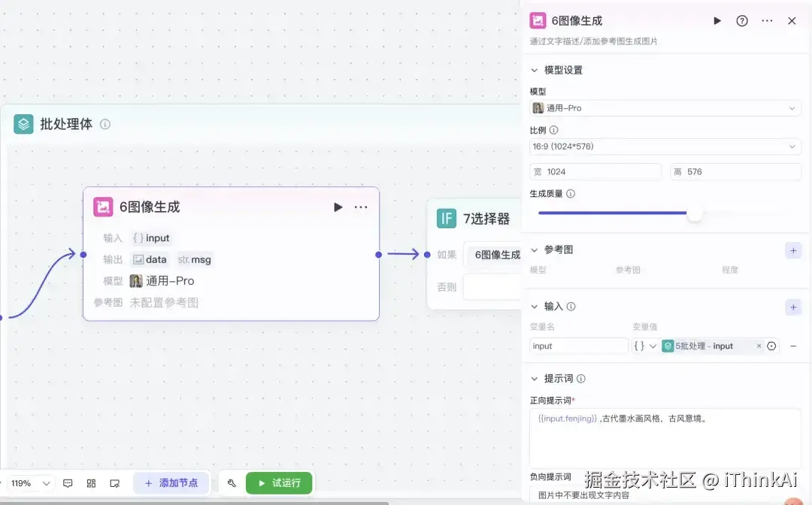Show info for 批处理体
This screenshot has width=812, height=505.
pos(105,124)
